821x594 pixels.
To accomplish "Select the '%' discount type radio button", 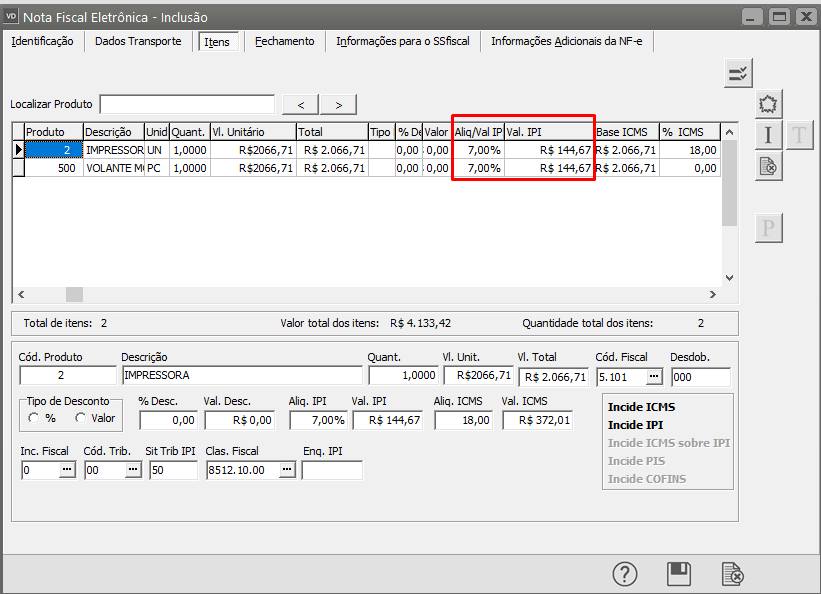I will [x=35, y=418].
